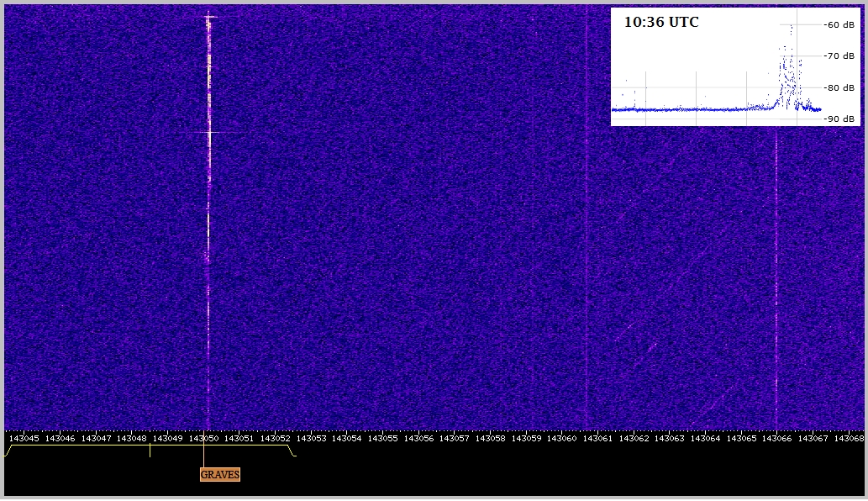The width and height of the screenshot is (868, 501).
Task: Click the -60 dB scale label
Action: coord(839,24)
